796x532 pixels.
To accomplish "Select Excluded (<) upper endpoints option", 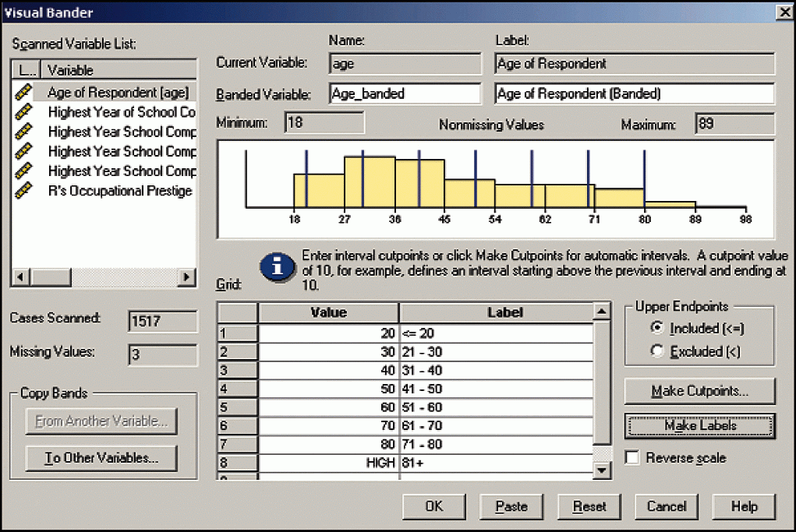I will pos(656,351).
